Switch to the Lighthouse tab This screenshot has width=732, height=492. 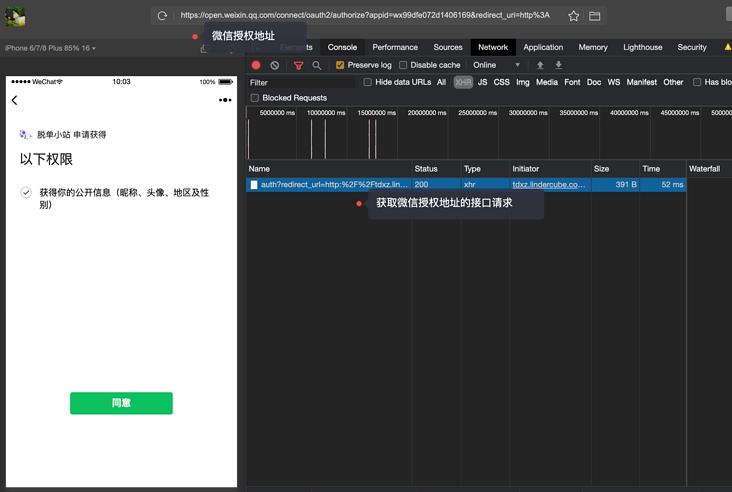(x=642, y=47)
